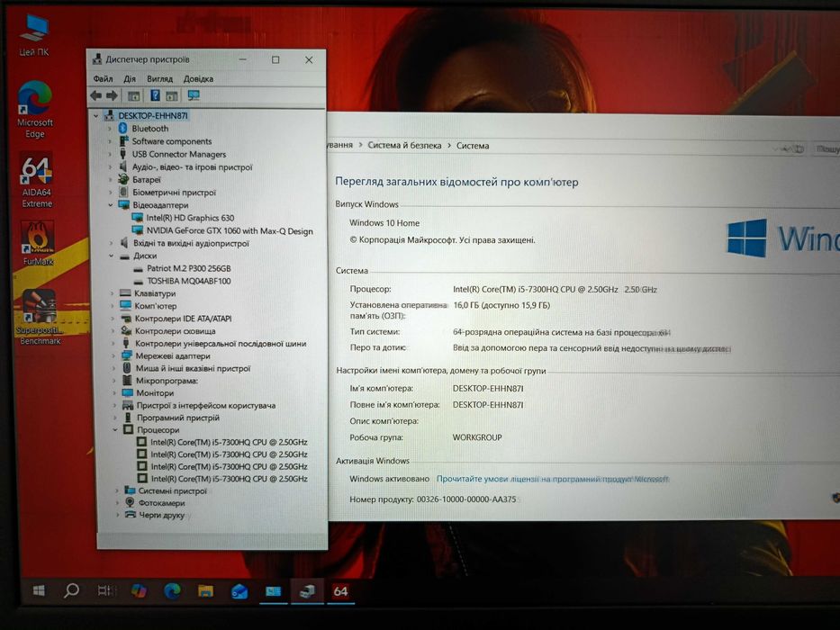
Task: Open the Вигляд menu
Action: [x=159, y=79]
